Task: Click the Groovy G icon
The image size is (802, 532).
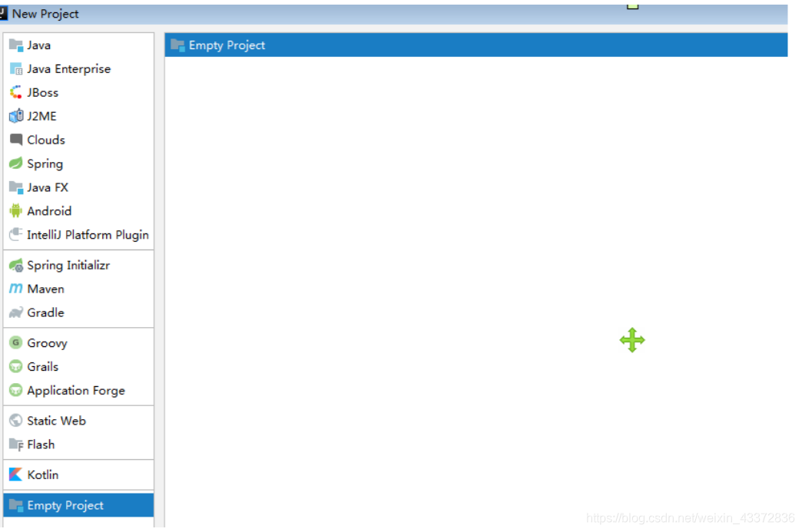Action: click(16, 342)
